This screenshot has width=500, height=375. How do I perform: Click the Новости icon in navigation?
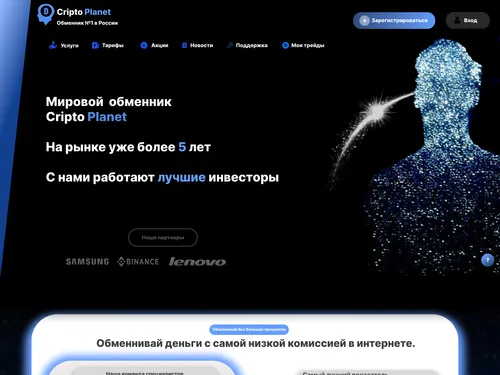click(184, 45)
